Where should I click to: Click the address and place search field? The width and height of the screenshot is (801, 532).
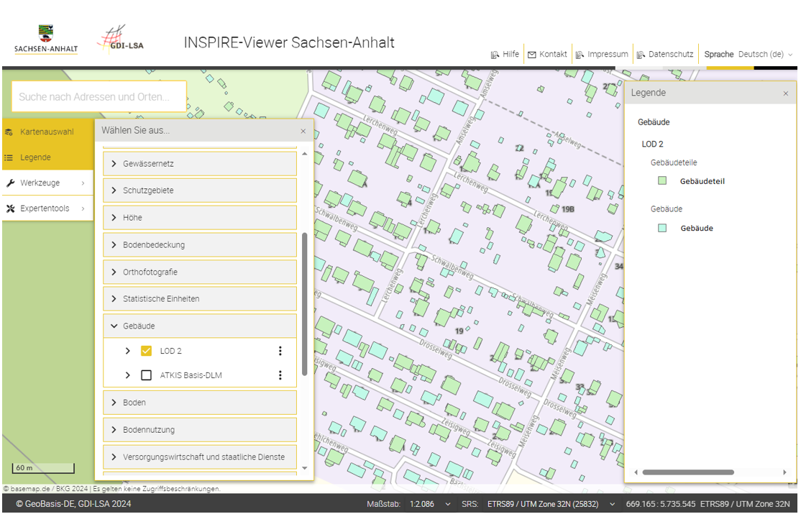[x=99, y=96]
